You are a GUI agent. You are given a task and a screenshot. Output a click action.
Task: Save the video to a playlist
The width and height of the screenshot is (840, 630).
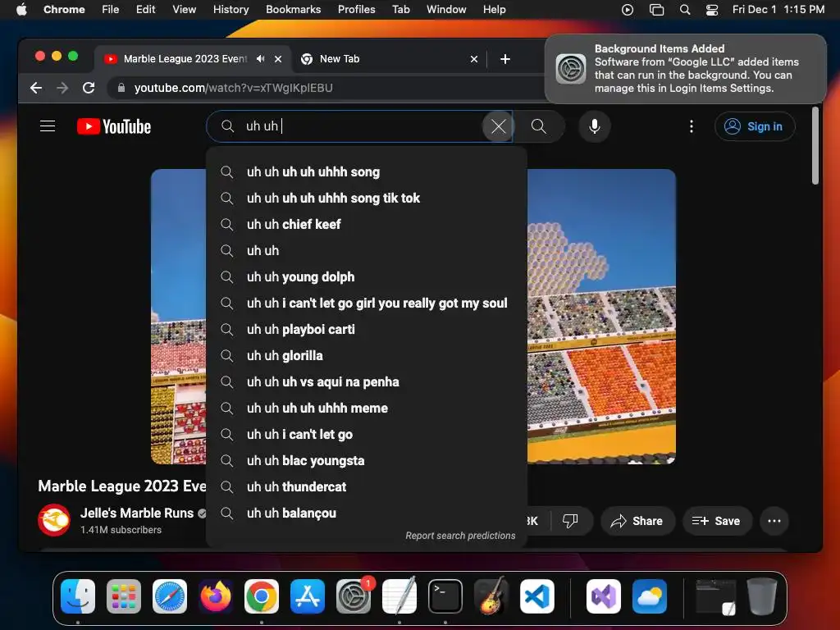(716, 521)
